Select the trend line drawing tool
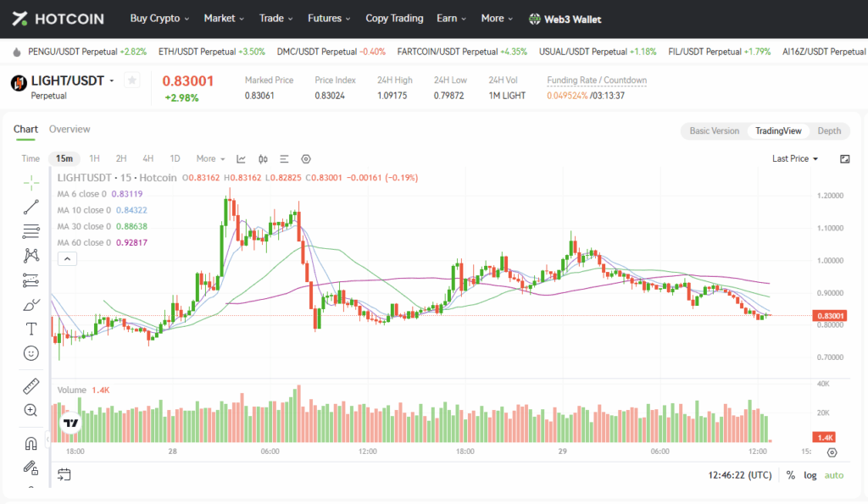The width and height of the screenshot is (868, 504). pos(31,206)
